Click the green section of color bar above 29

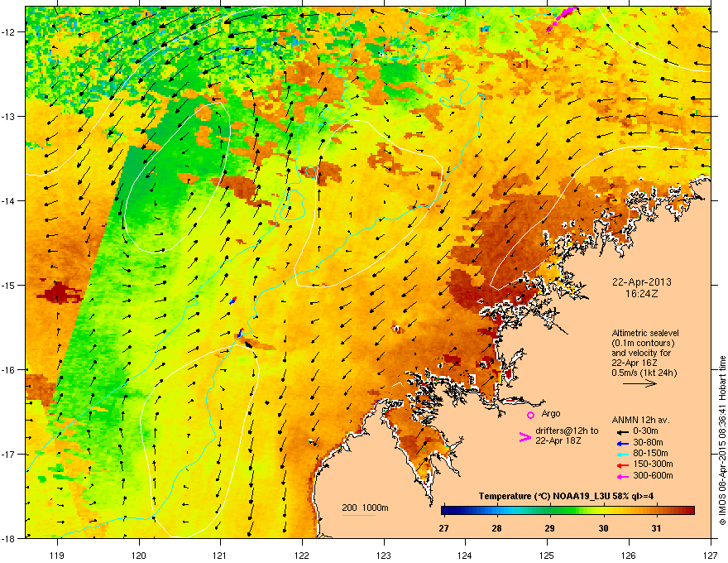tap(550, 511)
